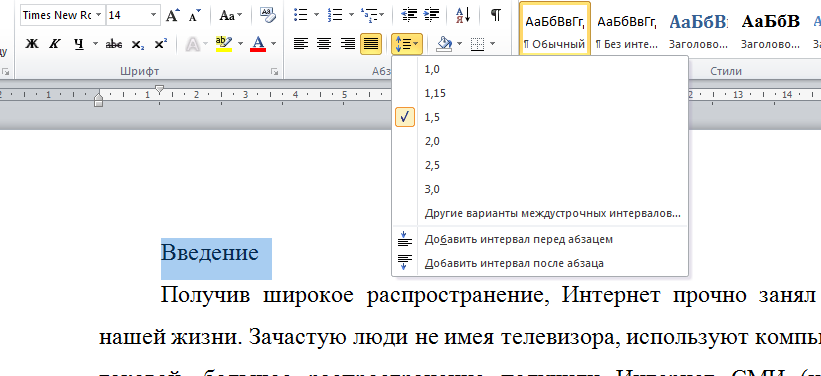821x376 pixels.
Task: Open the Change Case Aa dropdown
Action: 231,15
